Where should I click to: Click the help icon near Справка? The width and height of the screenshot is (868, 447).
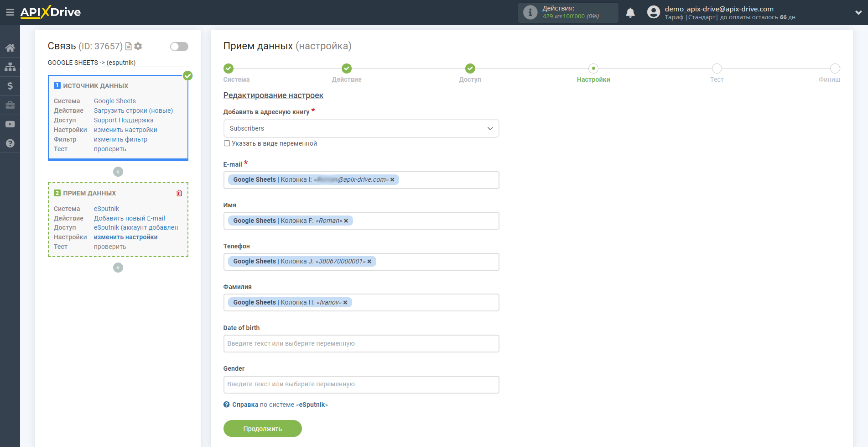(x=227, y=405)
